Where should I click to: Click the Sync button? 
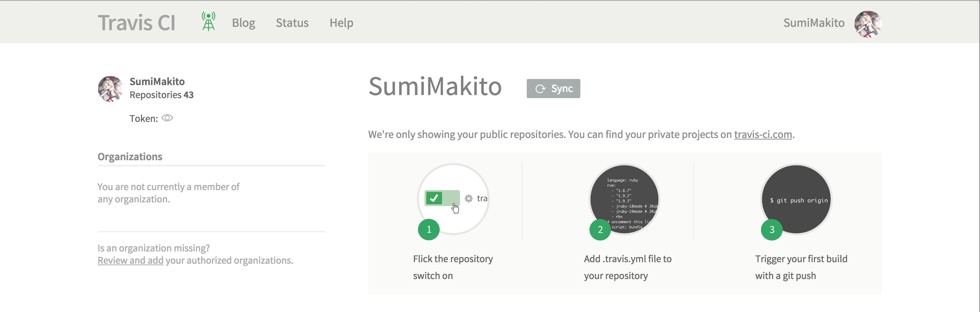tap(553, 89)
